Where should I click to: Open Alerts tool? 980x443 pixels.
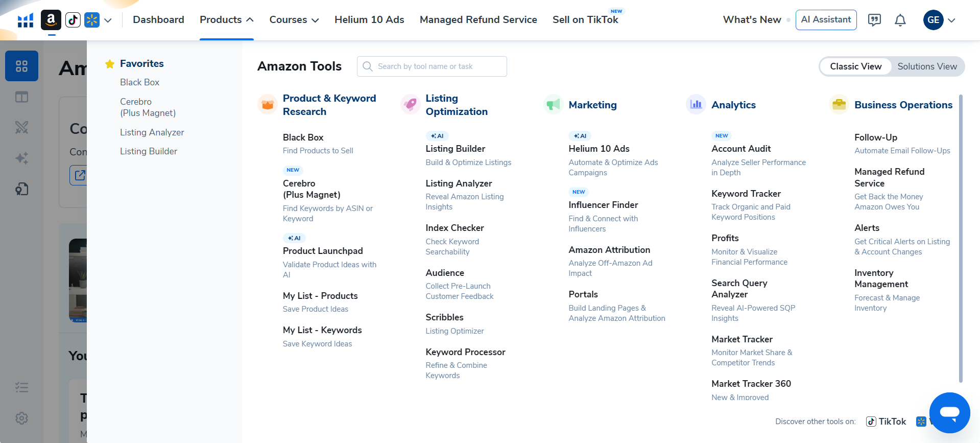coord(867,228)
